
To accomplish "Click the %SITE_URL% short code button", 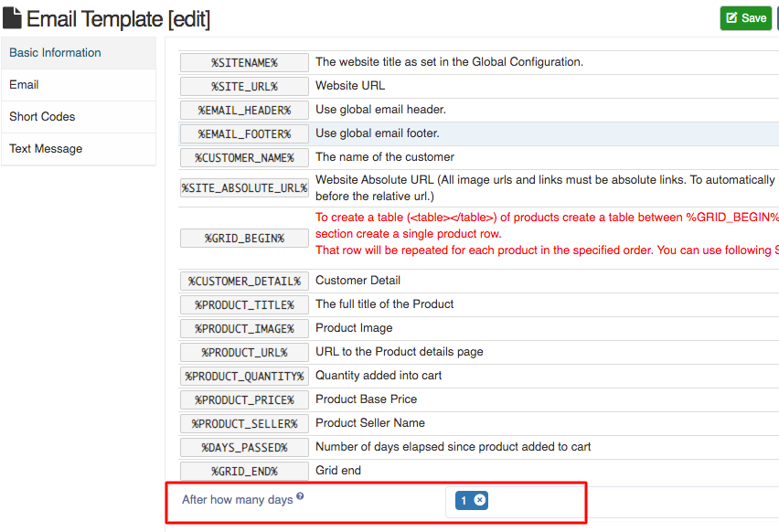I will 244,87.
